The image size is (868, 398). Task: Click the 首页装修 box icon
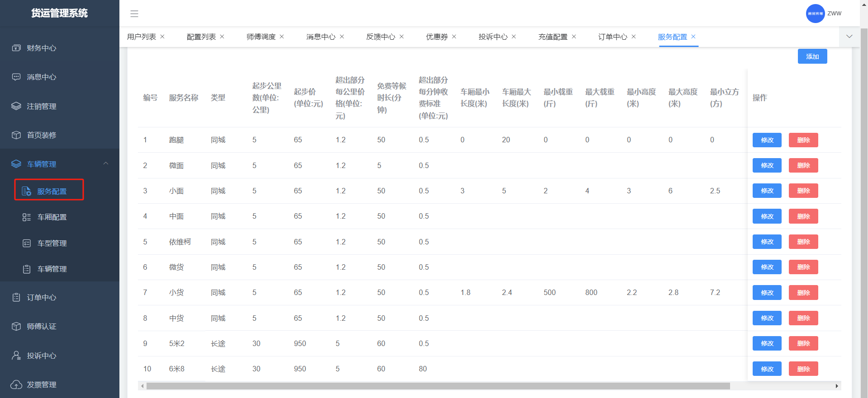16,135
